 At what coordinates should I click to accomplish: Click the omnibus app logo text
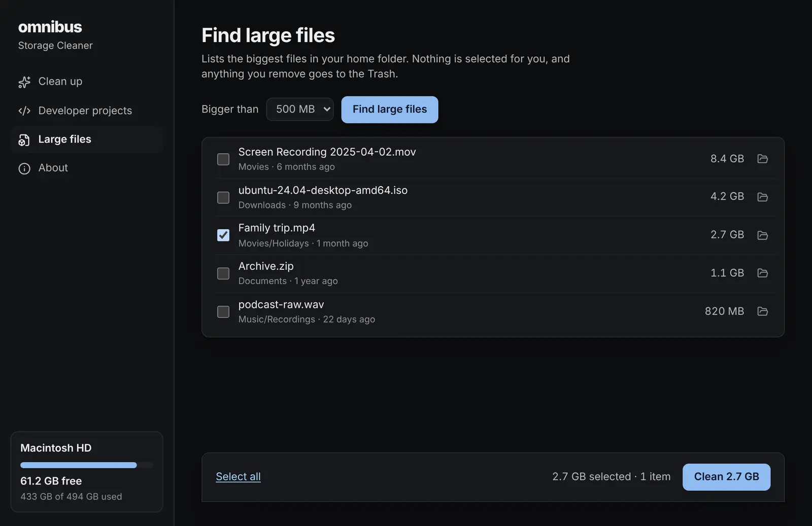50,27
